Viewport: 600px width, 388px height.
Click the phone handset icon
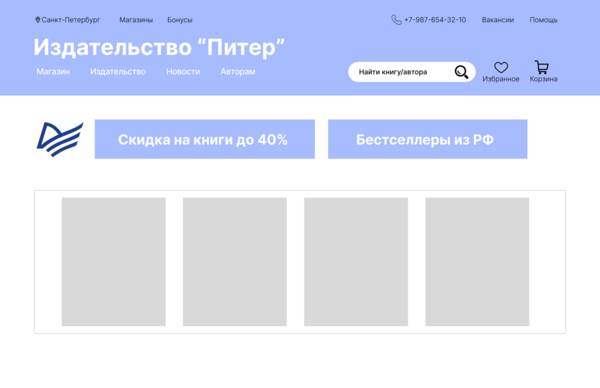tap(396, 20)
